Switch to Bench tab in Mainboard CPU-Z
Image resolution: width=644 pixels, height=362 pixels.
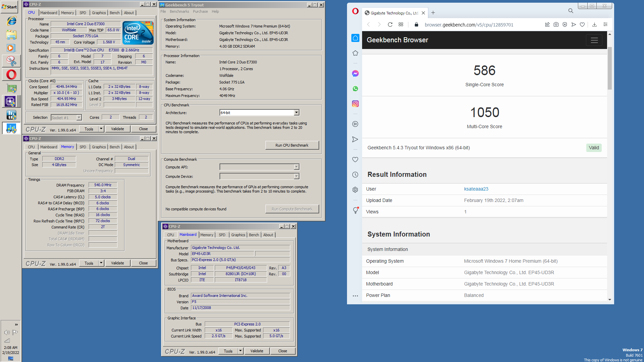tap(254, 235)
